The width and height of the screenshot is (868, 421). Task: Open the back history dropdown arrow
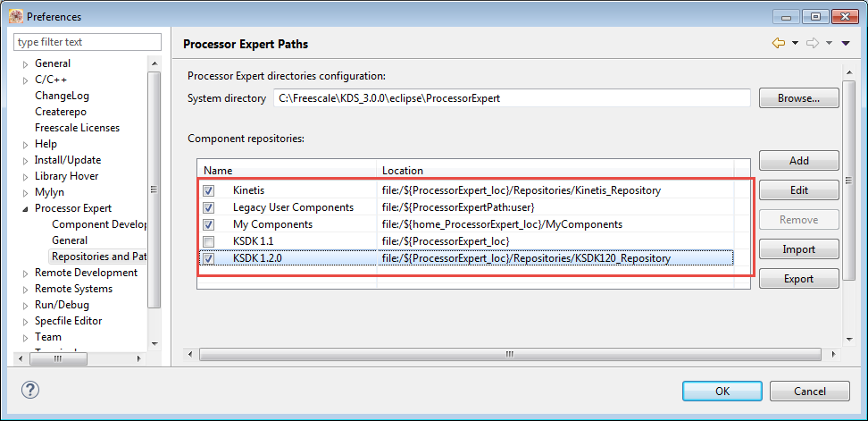795,43
